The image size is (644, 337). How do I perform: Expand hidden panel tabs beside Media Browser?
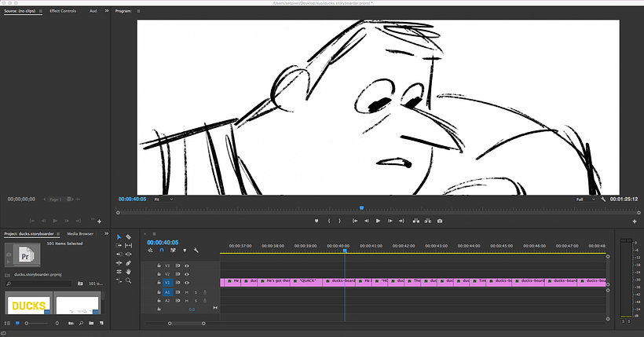click(106, 233)
